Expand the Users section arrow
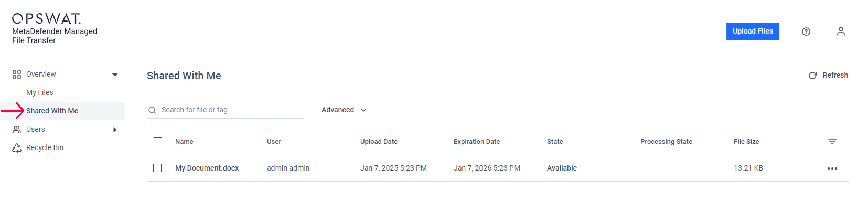This screenshot has height=222, width=868. pos(115,130)
